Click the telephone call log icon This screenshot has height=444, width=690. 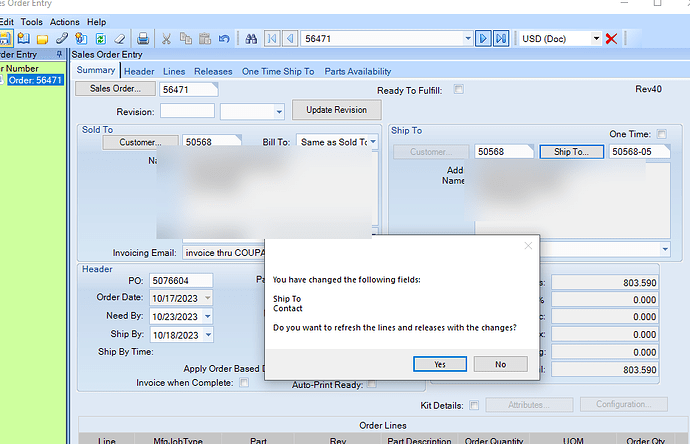(x=62, y=39)
